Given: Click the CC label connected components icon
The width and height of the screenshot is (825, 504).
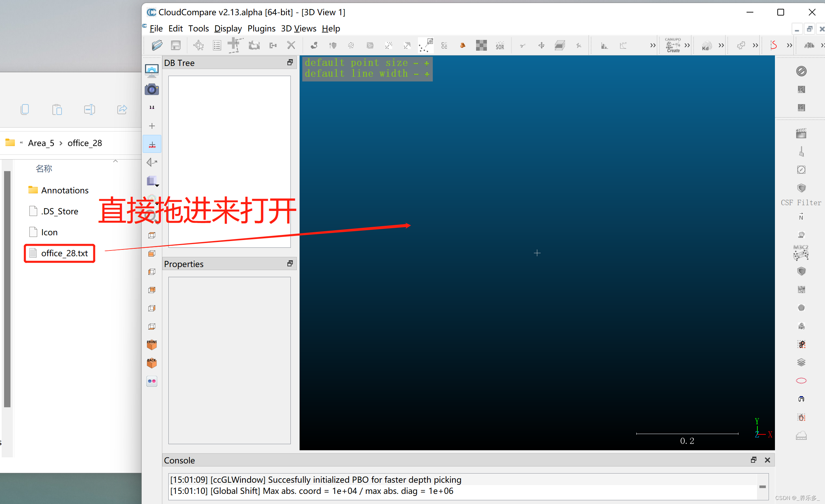Looking at the screenshot, I should pos(444,45).
